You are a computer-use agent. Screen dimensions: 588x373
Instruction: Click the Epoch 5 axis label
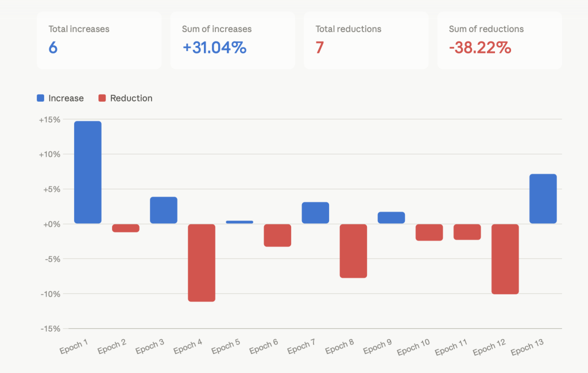click(x=226, y=347)
